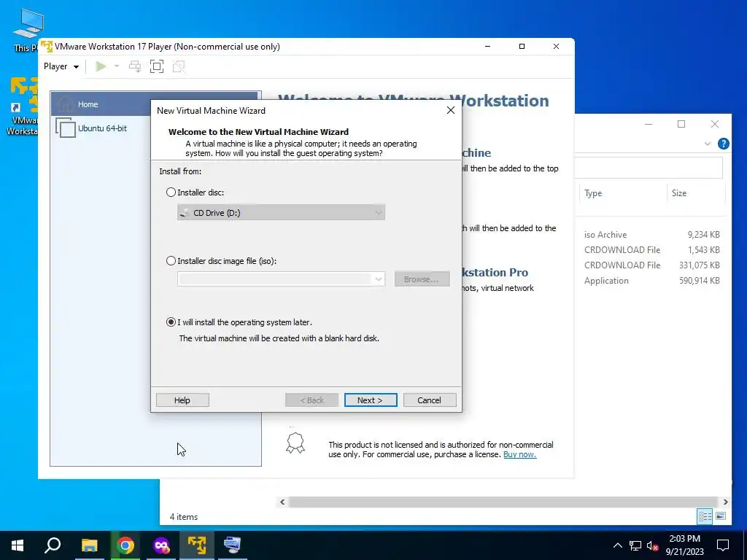Close the New Virtual Machine Wizard dialog
Image resolution: width=747 pixels, height=560 pixels.
[x=451, y=111]
